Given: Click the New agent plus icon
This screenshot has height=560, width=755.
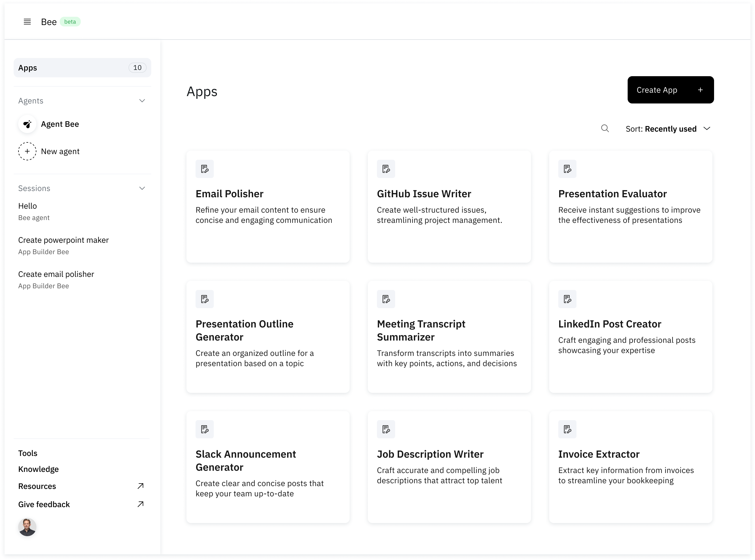Looking at the screenshot, I should [27, 151].
